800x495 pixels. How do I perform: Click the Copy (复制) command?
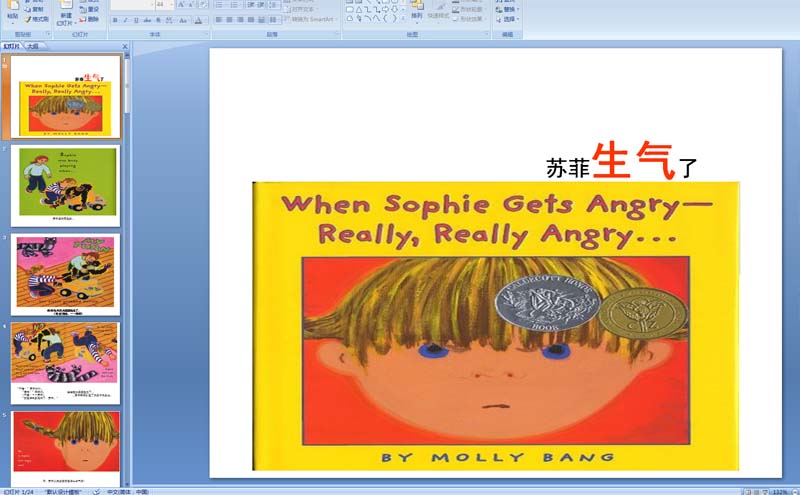(36, 9)
